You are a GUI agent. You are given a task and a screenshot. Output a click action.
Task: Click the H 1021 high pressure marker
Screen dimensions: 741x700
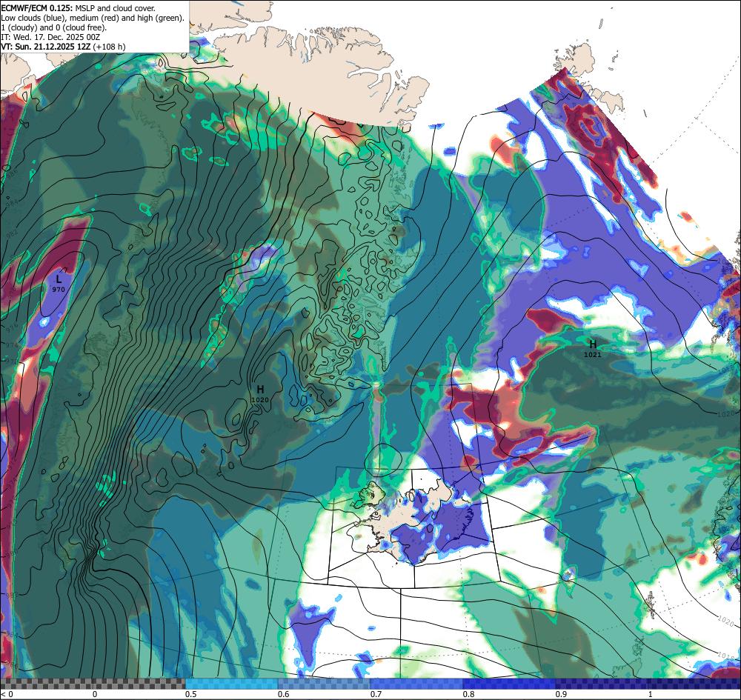point(593,349)
